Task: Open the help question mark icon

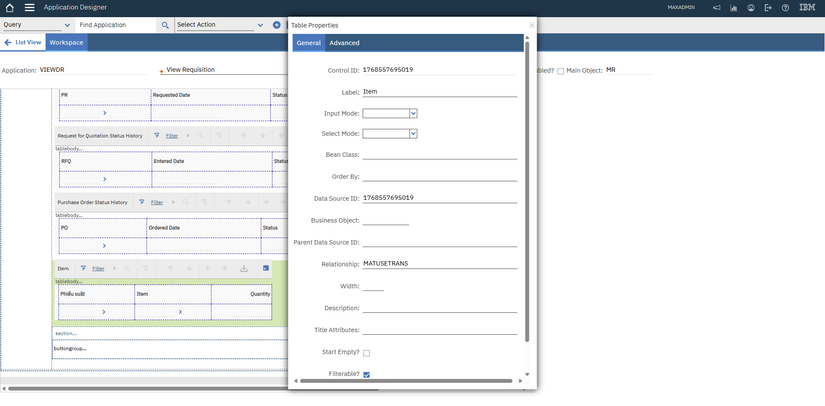Action: point(785,8)
